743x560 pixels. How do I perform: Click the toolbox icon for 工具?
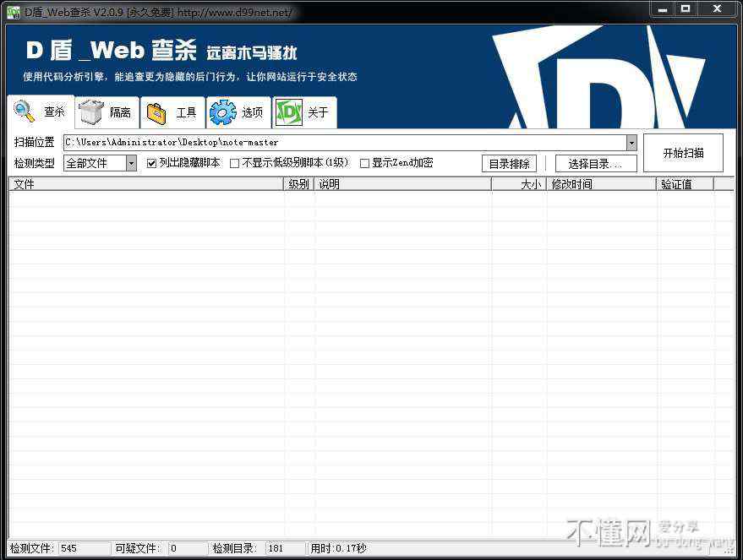pyautogui.click(x=157, y=112)
